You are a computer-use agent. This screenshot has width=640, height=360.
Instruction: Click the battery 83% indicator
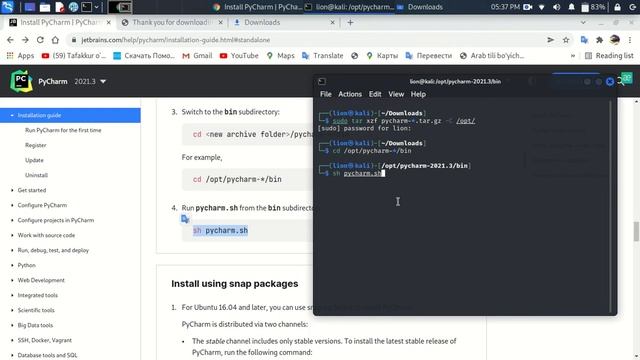[x=593, y=7]
